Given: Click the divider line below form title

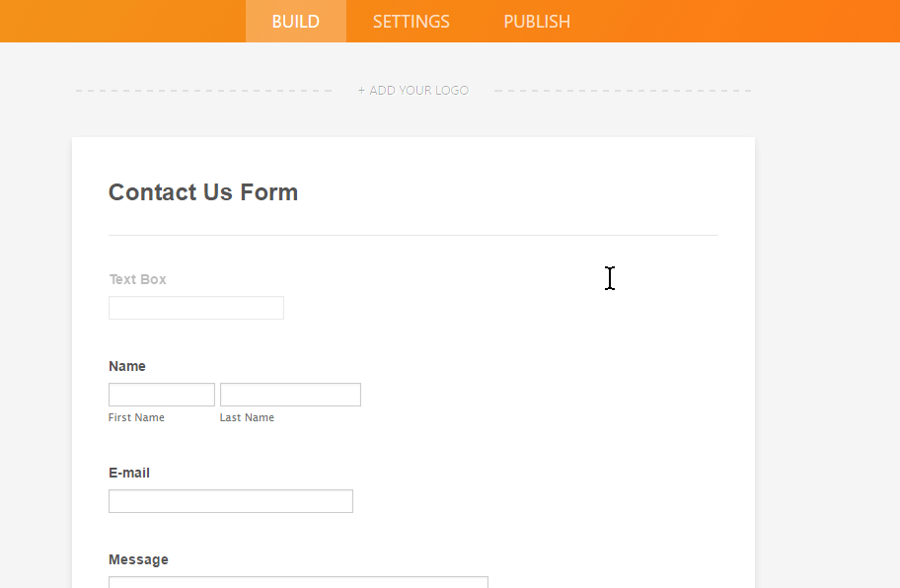Looking at the screenshot, I should [x=412, y=236].
